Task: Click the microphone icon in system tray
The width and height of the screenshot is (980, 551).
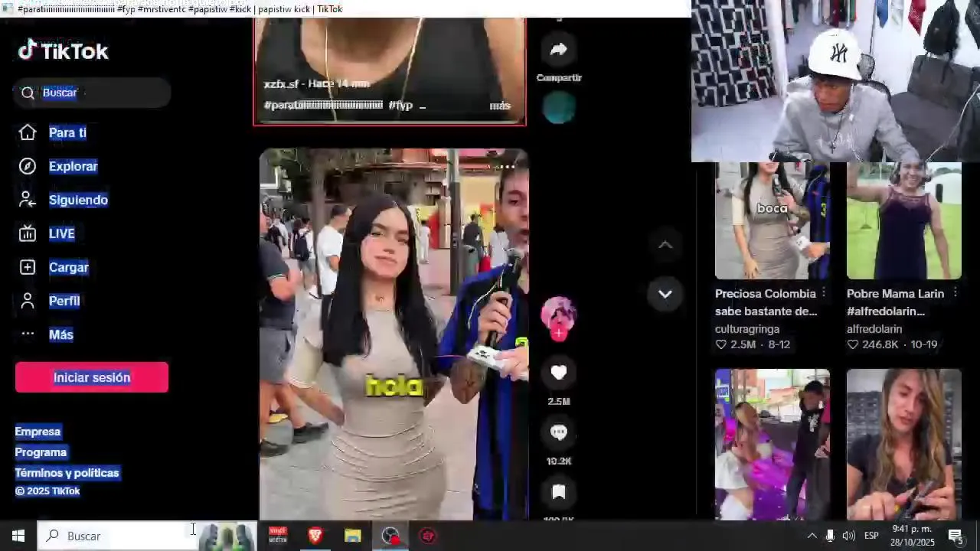Action: pyautogui.click(x=830, y=536)
